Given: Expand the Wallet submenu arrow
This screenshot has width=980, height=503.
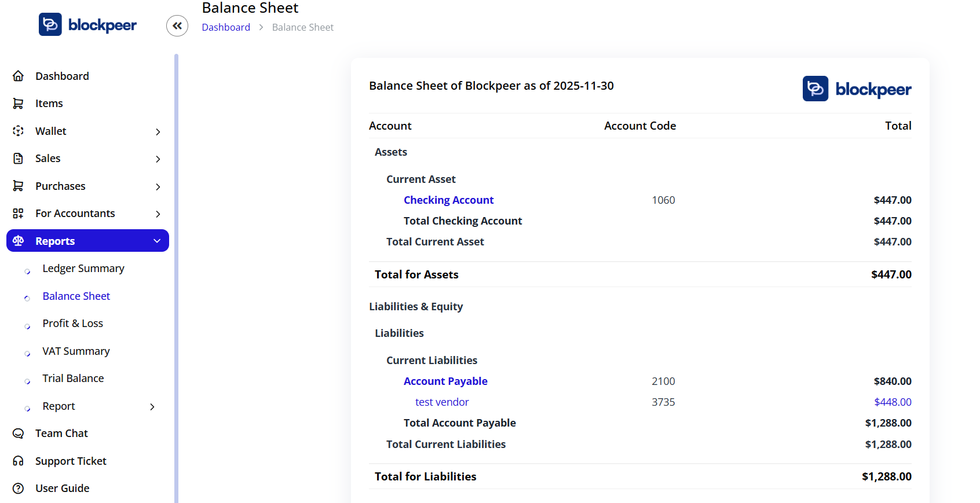Looking at the screenshot, I should click(x=158, y=132).
